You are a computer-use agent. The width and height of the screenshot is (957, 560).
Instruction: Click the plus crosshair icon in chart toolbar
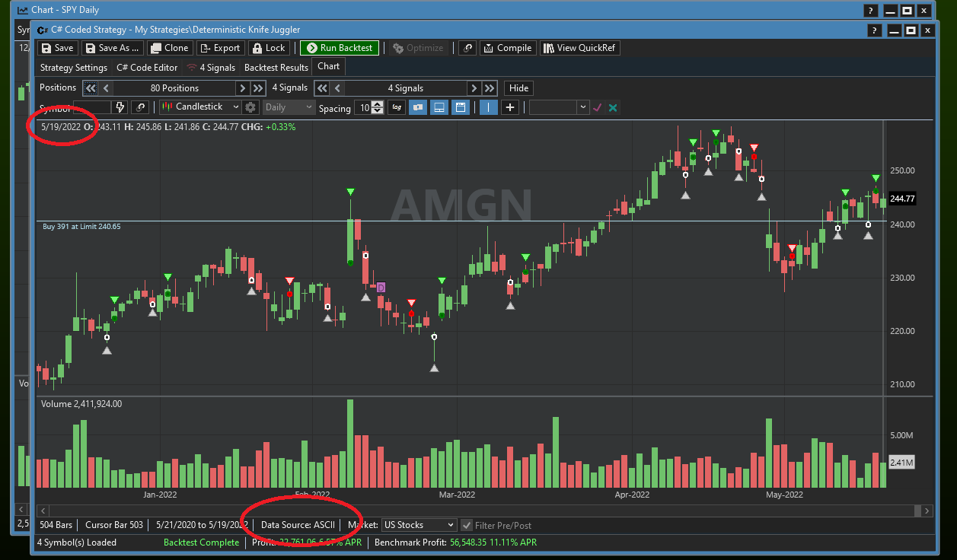coord(510,107)
